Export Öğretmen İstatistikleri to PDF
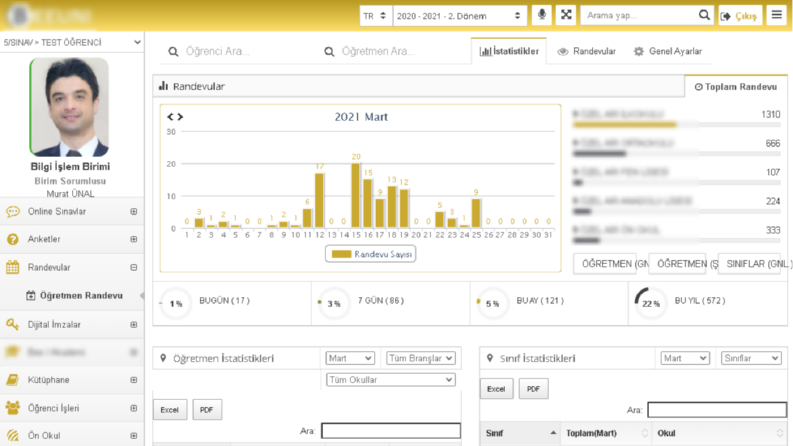The width and height of the screenshot is (793, 446). click(x=206, y=410)
